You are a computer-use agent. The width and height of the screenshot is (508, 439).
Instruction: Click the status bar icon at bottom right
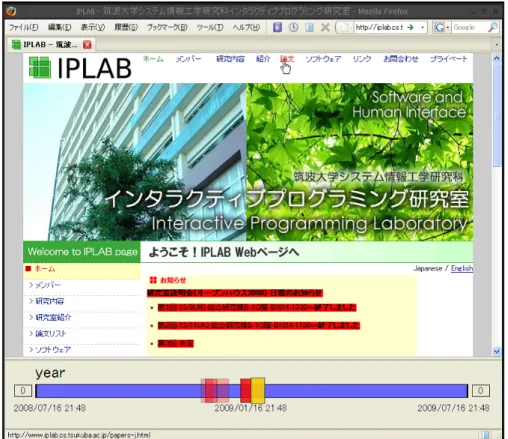(486, 435)
